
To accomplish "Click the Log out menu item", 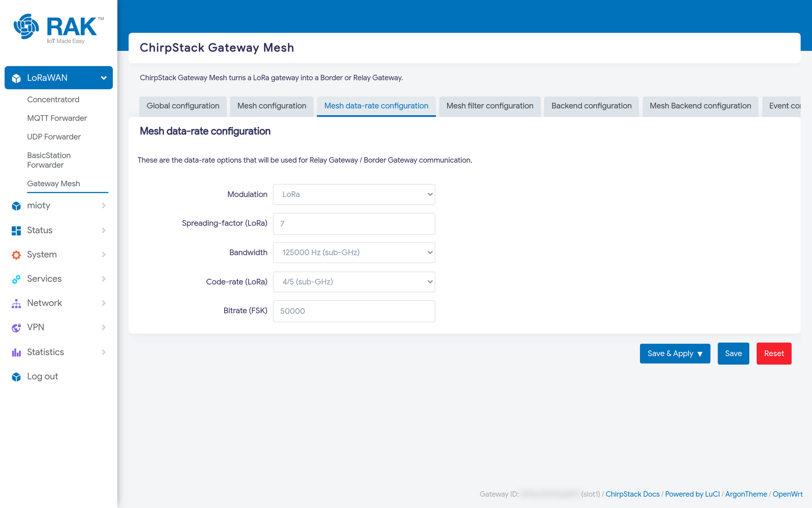I will 43,376.
